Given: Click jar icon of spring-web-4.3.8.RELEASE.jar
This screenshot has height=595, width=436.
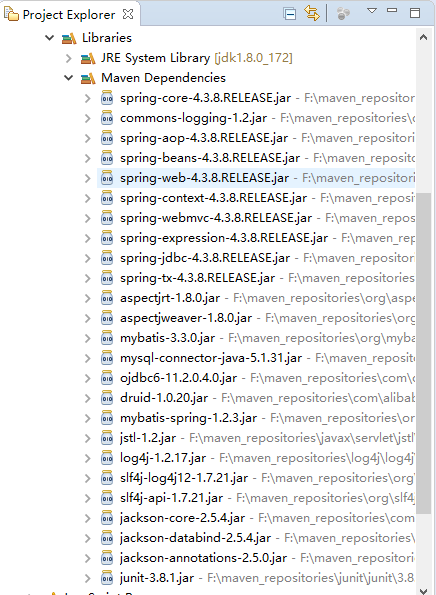Looking at the screenshot, I should point(107,178).
